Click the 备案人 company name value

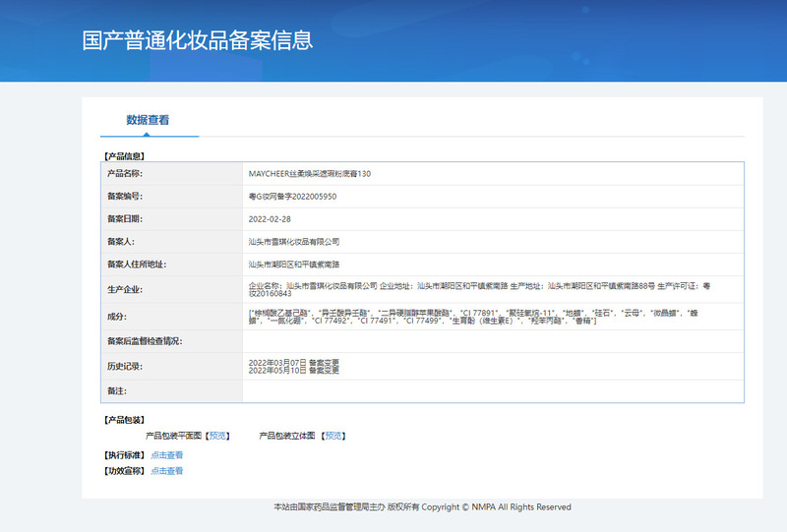coord(294,241)
